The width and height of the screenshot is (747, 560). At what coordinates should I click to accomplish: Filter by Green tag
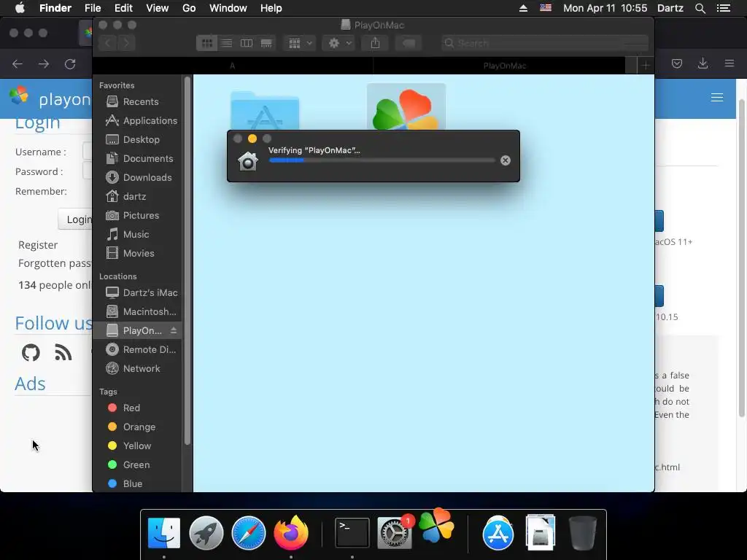(137, 464)
